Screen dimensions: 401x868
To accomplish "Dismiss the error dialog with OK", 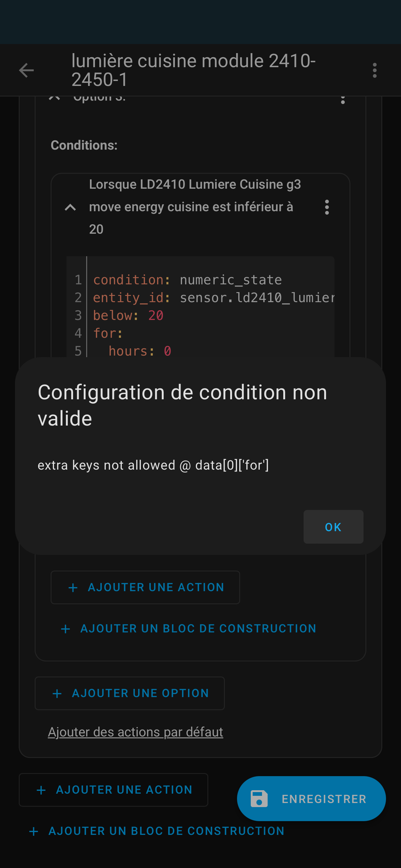I will click(x=333, y=527).
